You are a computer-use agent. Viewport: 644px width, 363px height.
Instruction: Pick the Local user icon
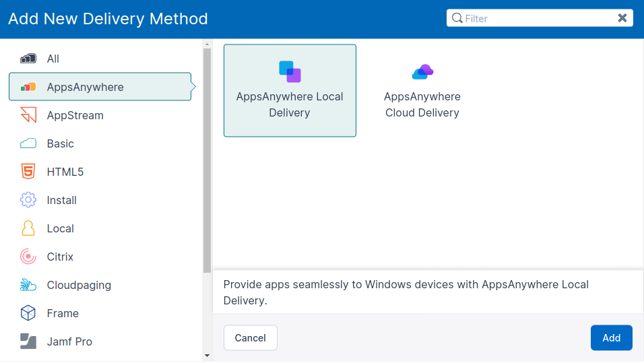(x=28, y=228)
